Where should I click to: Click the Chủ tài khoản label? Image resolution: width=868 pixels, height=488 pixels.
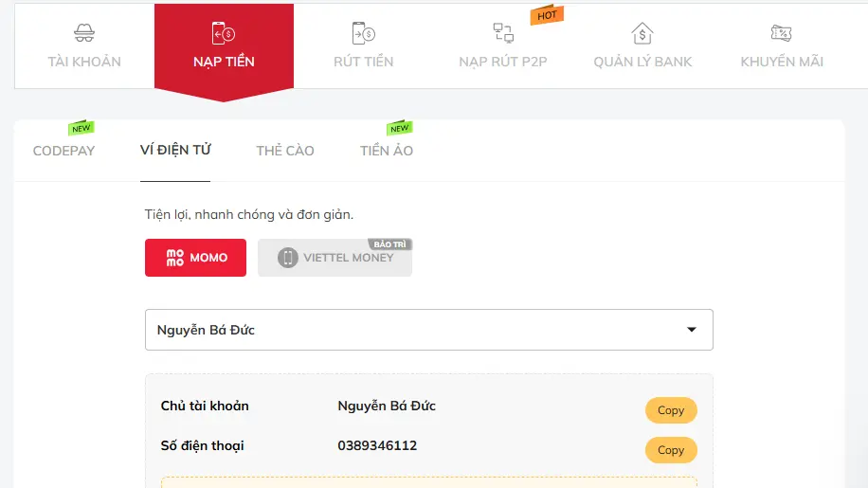[x=205, y=406]
